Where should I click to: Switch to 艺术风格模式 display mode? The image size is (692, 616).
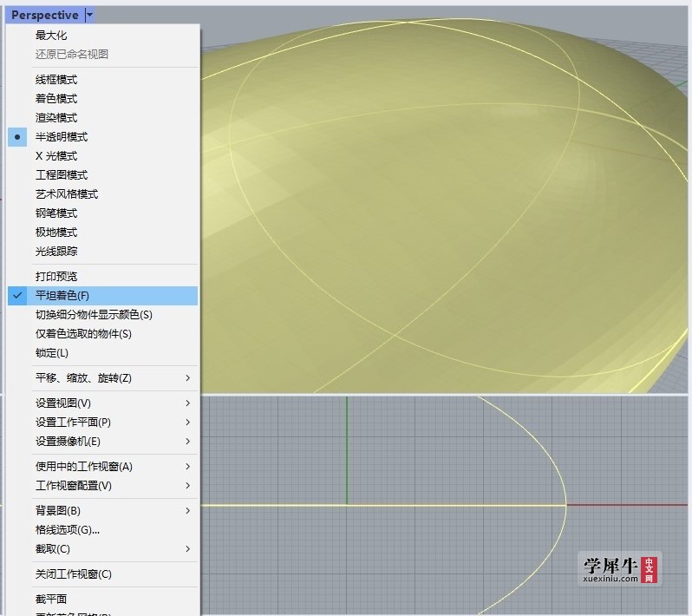pos(103,194)
